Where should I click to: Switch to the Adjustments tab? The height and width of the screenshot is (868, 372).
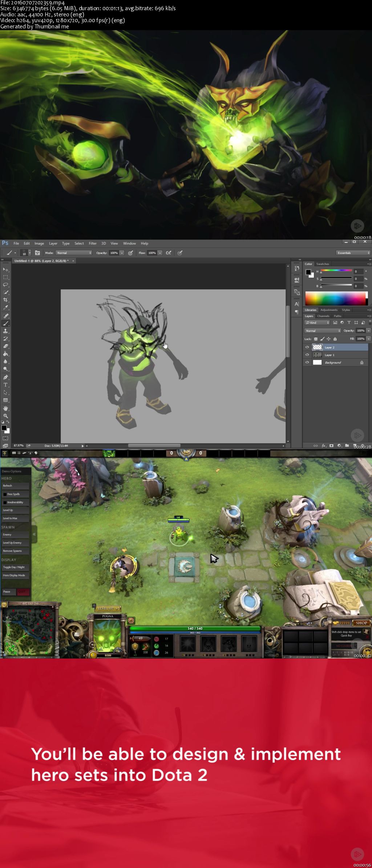(329, 310)
